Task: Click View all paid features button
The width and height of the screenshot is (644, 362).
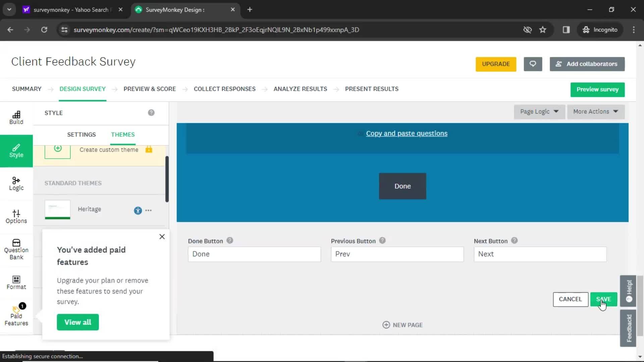Action: click(x=78, y=322)
